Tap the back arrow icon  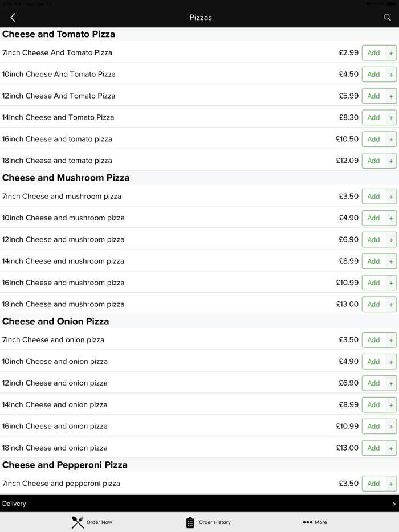[13, 18]
